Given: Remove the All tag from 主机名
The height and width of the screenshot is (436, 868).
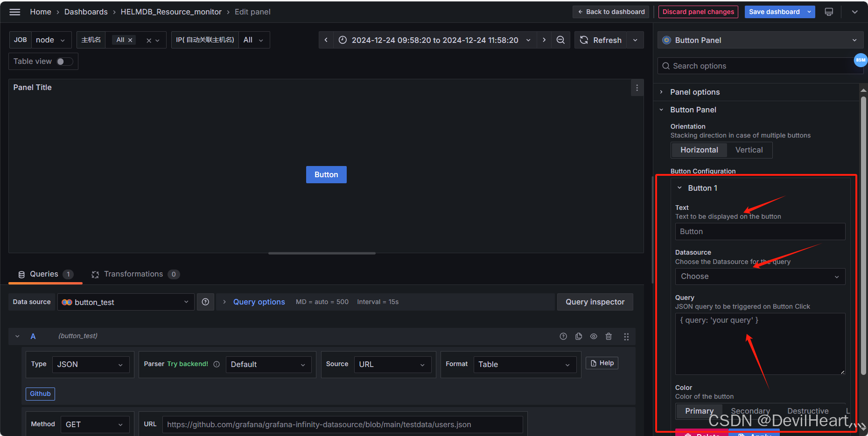Looking at the screenshot, I should click(130, 40).
